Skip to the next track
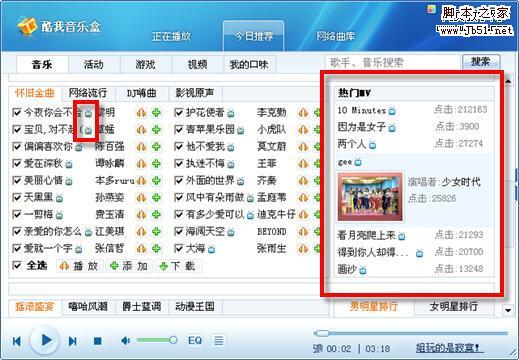 (72, 341)
